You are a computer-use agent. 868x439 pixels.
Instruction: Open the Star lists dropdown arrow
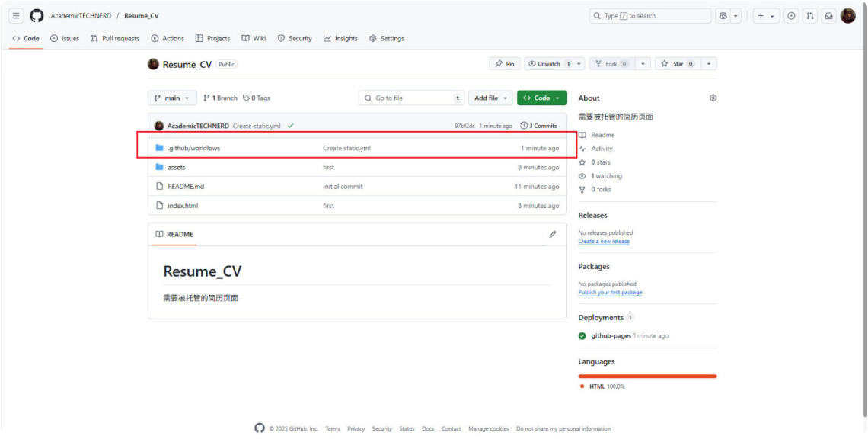point(709,64)
